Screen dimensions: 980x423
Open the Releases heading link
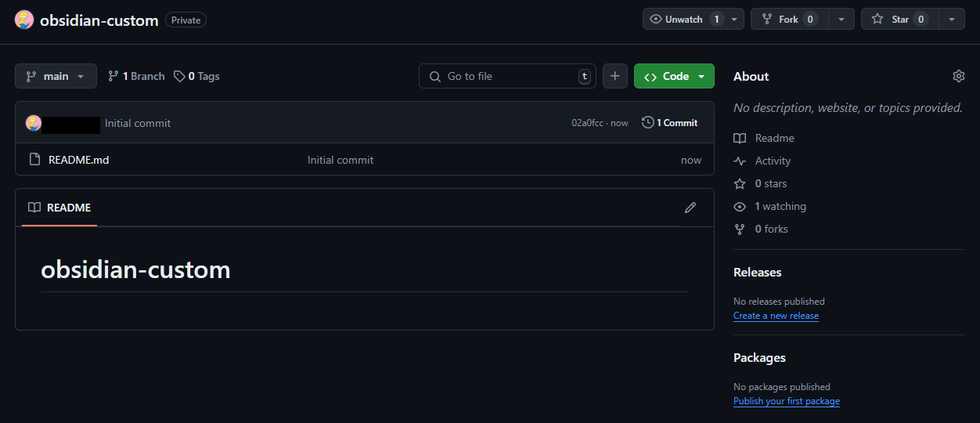click(x=758, y=273)
